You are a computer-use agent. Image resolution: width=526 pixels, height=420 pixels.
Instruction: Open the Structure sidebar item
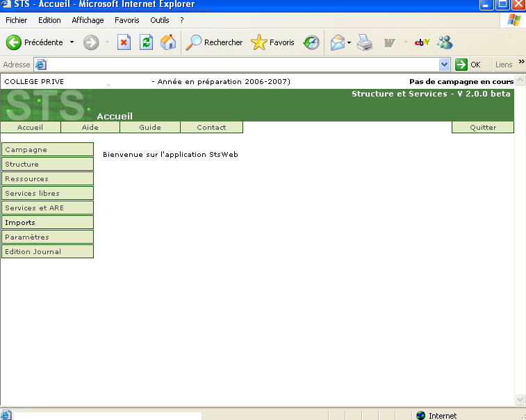[47, 165]
